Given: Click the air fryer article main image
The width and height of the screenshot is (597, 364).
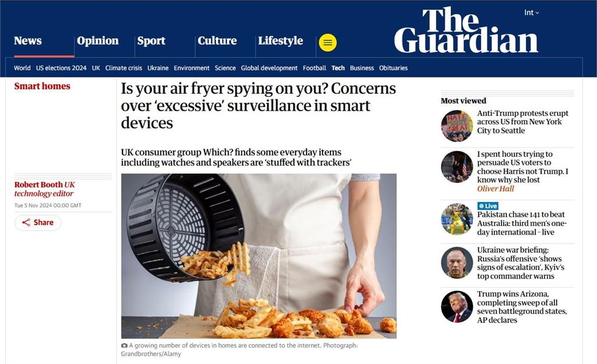Looking at the screenshot, I should pos(258,256).
